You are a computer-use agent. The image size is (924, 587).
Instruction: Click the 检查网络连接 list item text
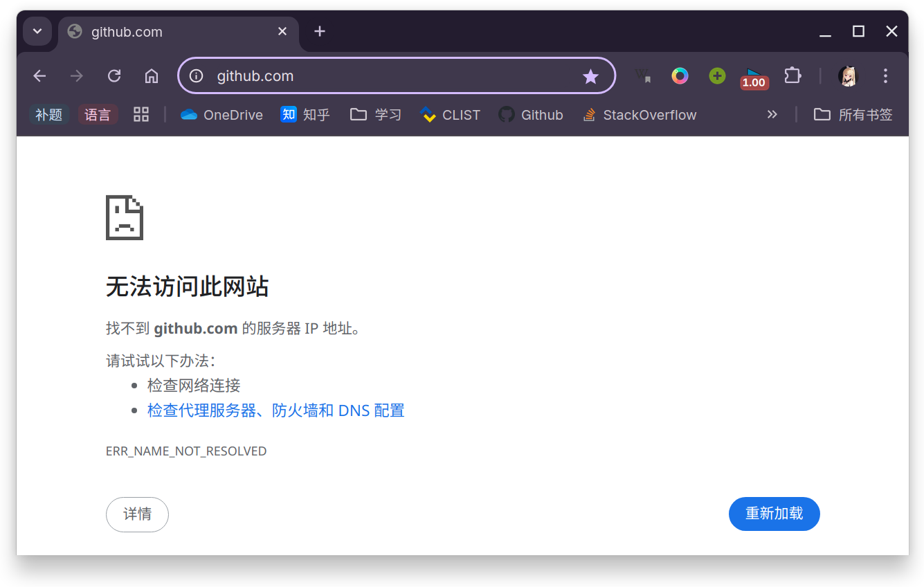pos(194,386)
